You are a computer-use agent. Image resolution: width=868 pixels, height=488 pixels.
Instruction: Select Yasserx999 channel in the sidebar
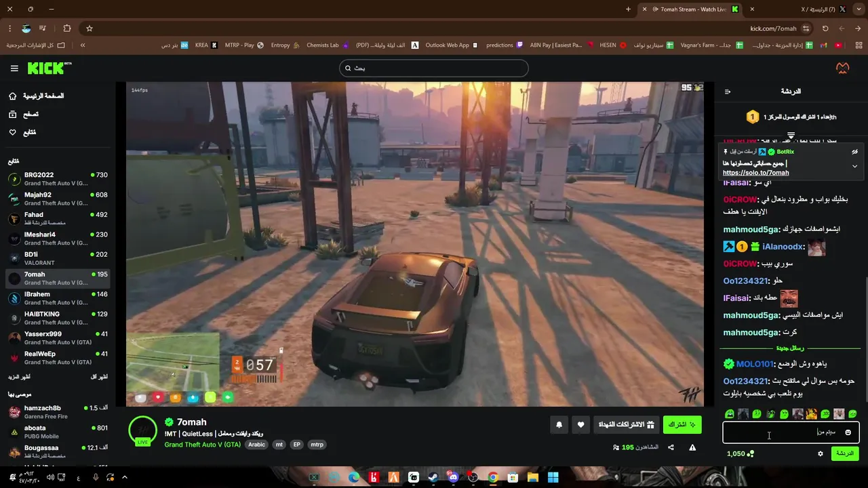[58, 338]
